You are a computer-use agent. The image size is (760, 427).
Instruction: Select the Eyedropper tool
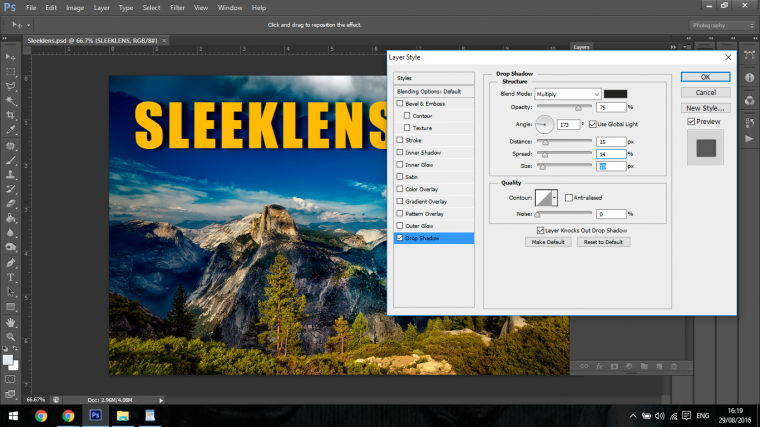click(10, 130)
